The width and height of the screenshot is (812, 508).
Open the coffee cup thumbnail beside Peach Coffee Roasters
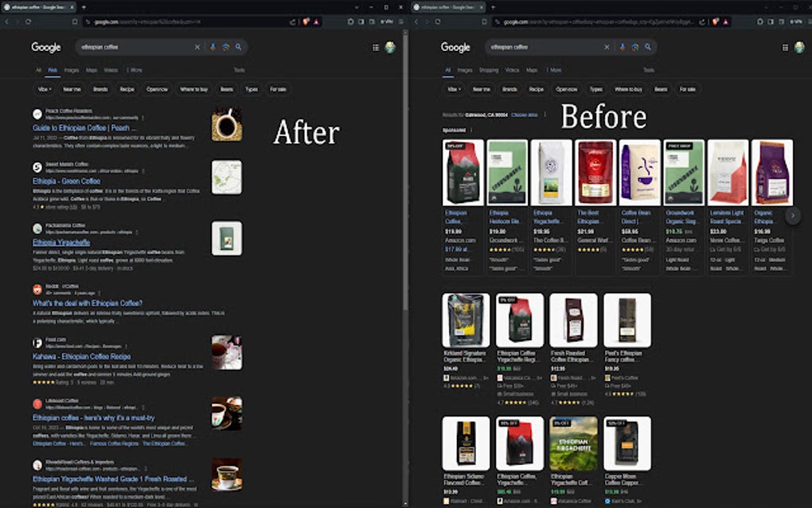click(226, 124)
